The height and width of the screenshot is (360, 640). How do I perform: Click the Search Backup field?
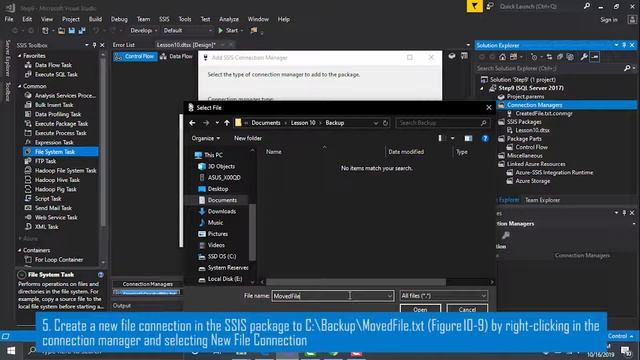442,123
